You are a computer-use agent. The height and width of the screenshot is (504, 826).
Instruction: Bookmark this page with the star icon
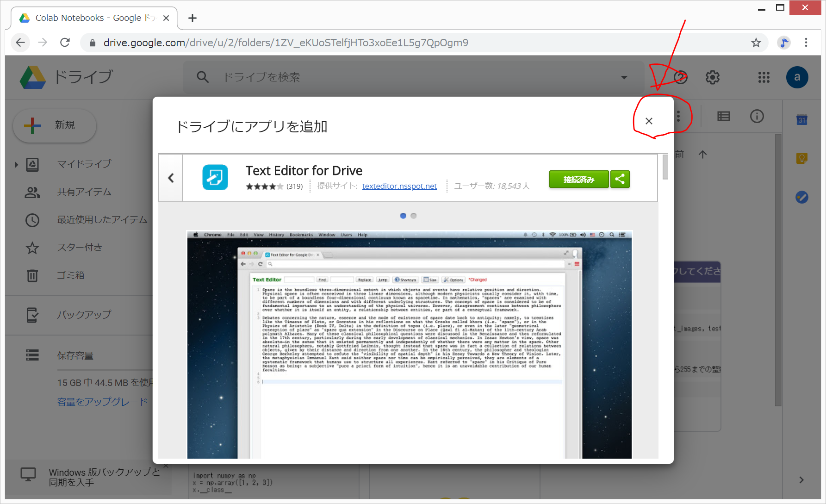point(756,43)
